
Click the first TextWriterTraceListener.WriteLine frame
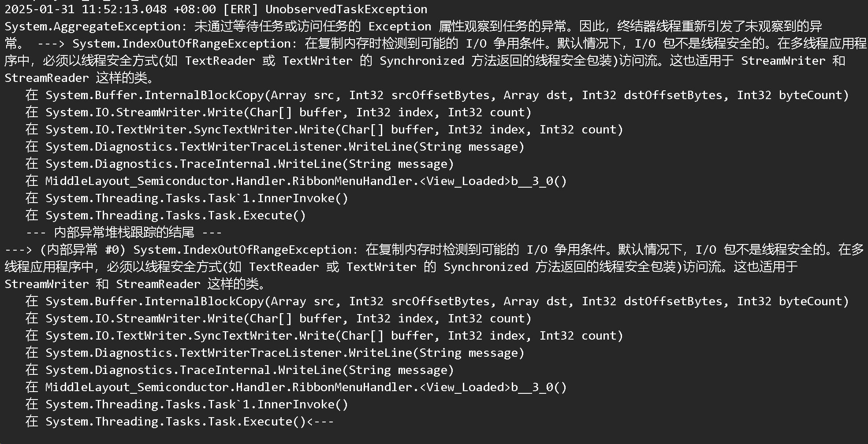[275, 147]
